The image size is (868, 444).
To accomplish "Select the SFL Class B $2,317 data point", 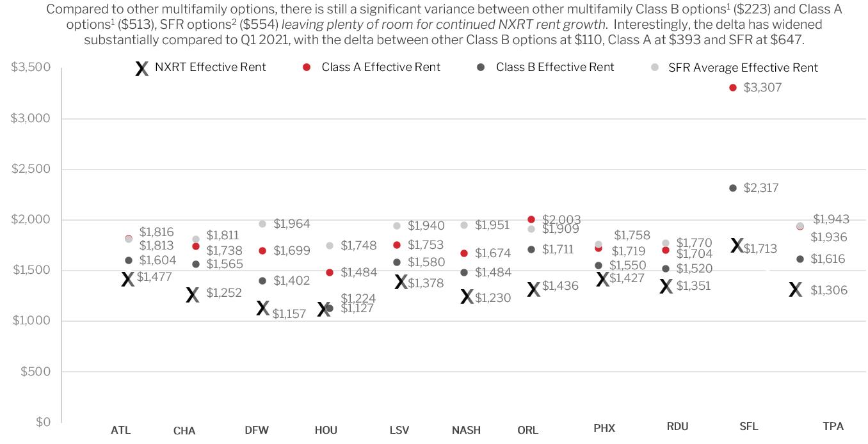I will [x=733, y=188].
